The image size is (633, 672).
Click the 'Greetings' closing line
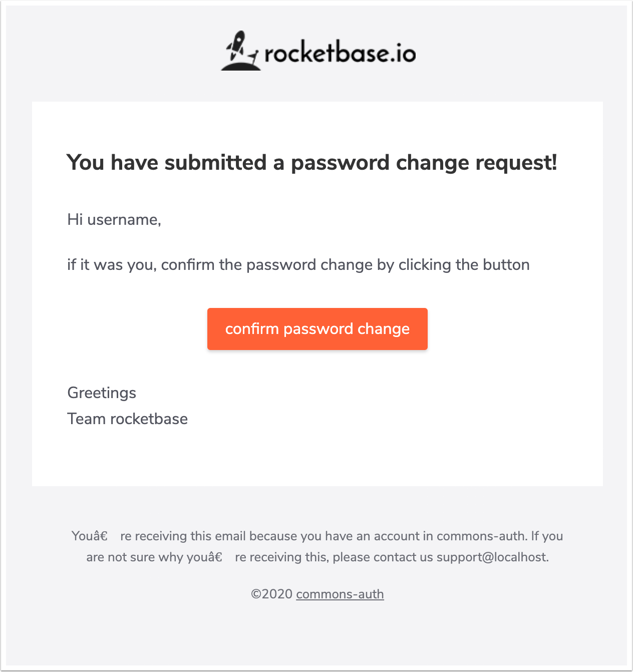[101, 393]
